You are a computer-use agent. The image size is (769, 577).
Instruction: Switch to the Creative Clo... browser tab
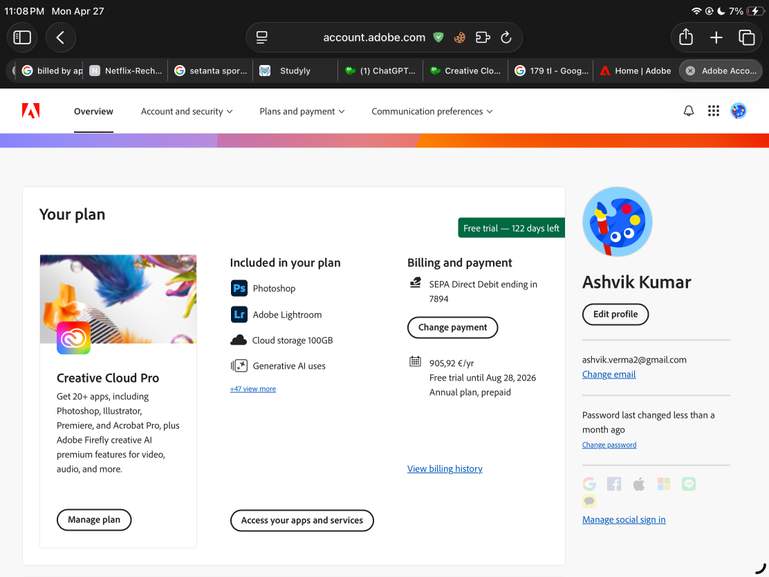pyautogui.click(x=465, y=71)
